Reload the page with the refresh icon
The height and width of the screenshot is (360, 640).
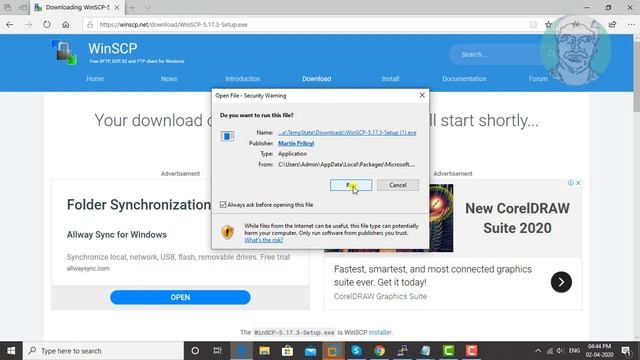point(47,24)
